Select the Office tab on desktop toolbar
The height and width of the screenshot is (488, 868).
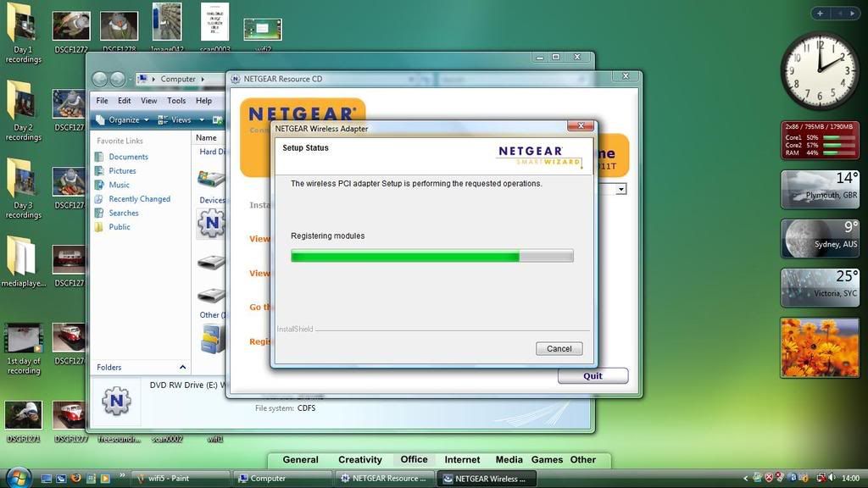pyautogui.click(x=414, y=460)
